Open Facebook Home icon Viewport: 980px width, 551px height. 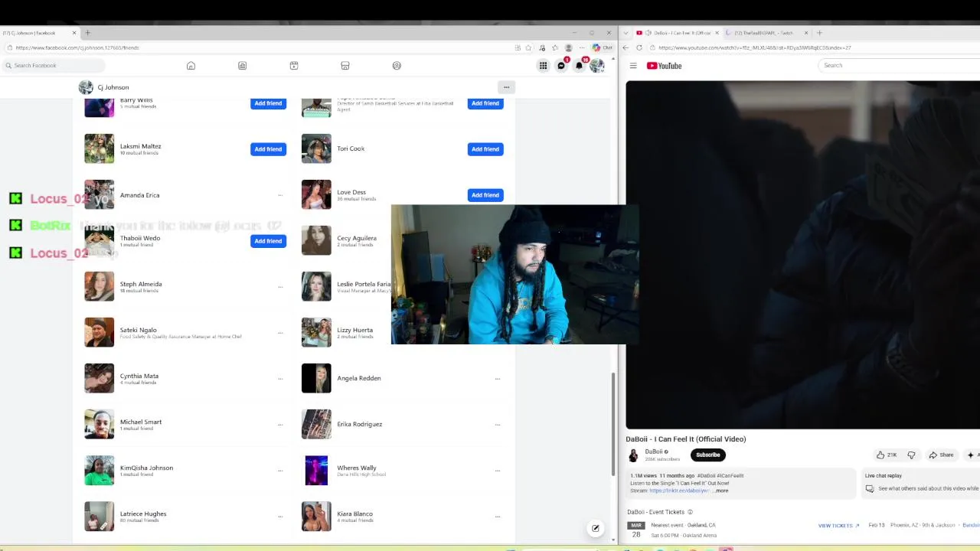click(x=191, y=66)
